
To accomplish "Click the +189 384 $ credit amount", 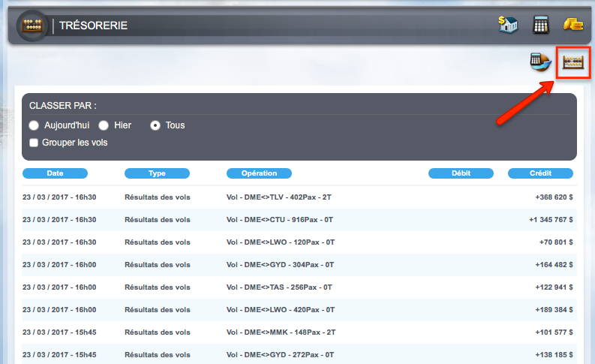I will pos(554,310).
